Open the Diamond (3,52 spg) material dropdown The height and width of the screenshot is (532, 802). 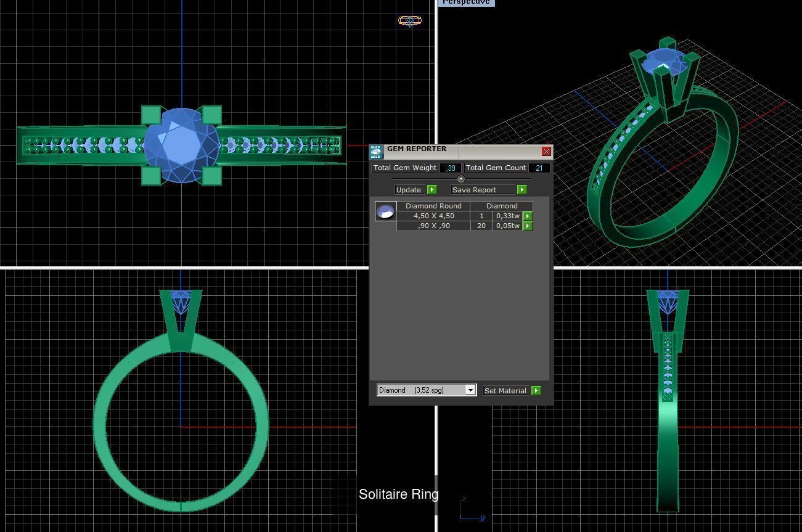tap(470, 390)
